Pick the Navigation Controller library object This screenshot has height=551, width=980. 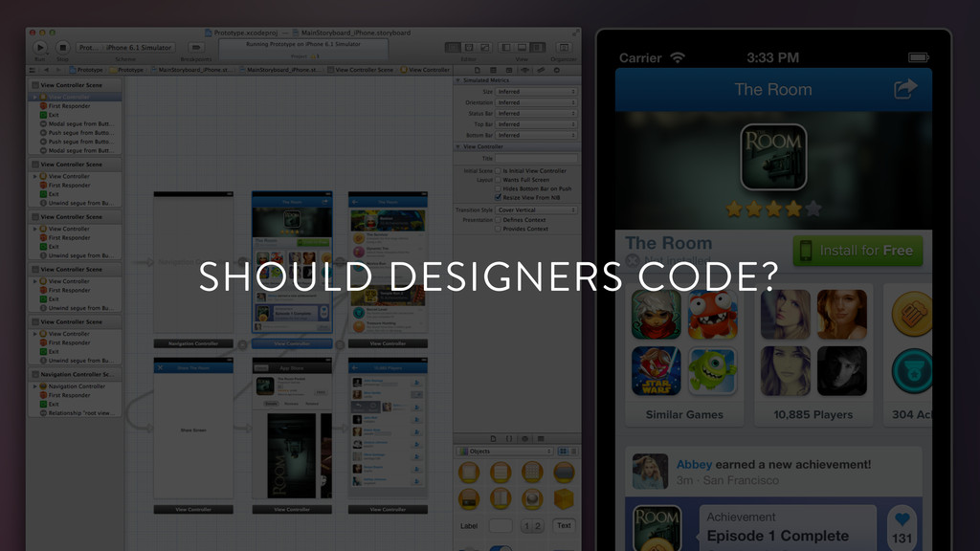pos(564,473)
